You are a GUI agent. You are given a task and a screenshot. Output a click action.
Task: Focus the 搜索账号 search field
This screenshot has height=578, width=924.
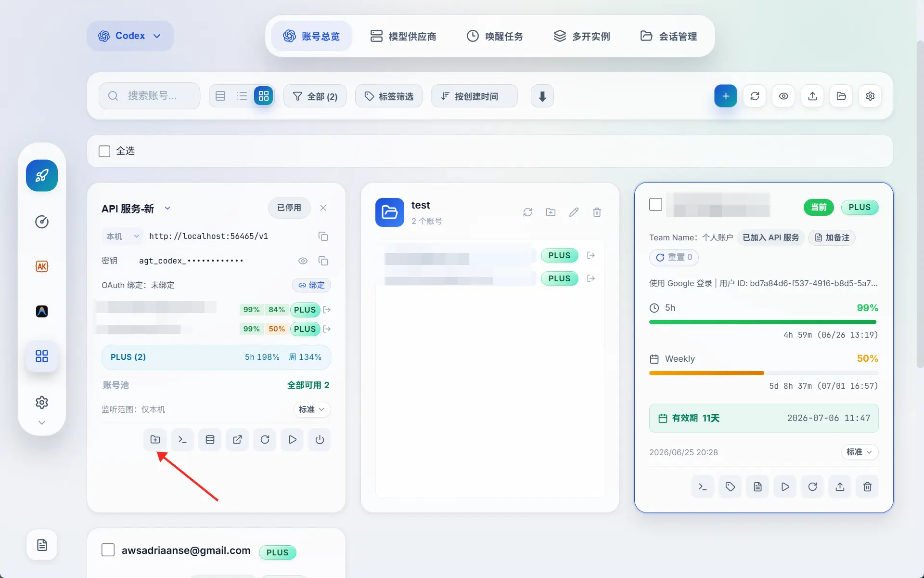click(x=149, y=96)
